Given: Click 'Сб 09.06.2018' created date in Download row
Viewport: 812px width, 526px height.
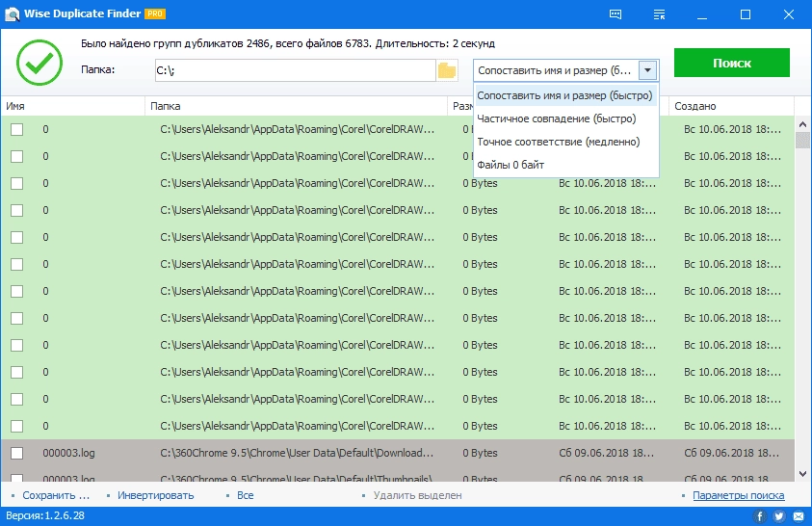Looking at the screenshot, I should [731, 453].
